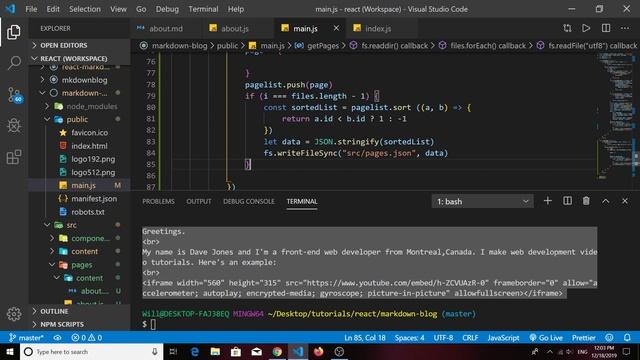Close the terminal panel
The image size is (640, 360).
pos(625,201)
